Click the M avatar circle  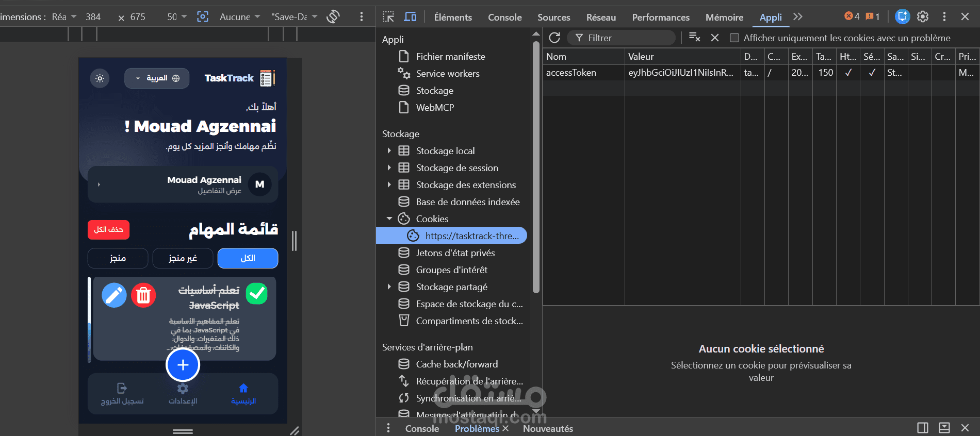pyautogui.click(x=259, y=185)
